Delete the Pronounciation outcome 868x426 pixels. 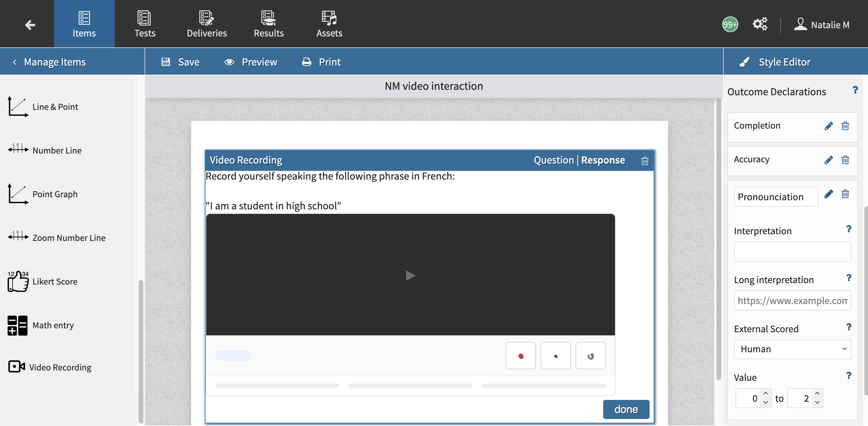coord(845,194)
